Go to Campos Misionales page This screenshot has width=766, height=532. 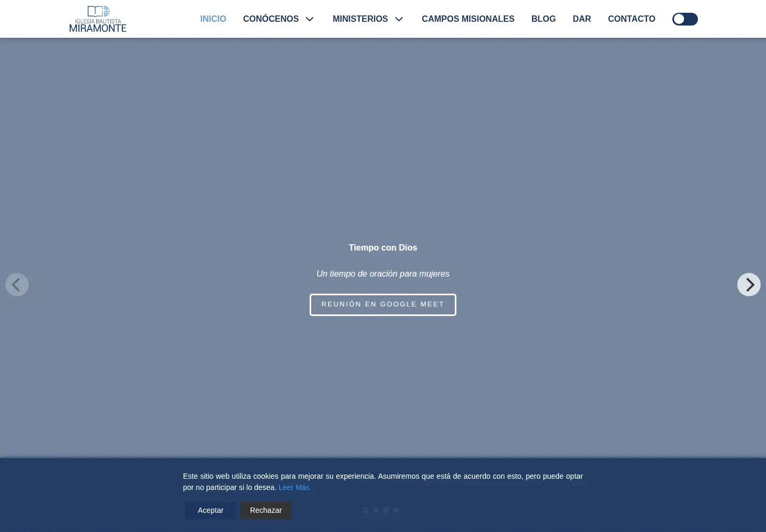click(x=468, y=19)
